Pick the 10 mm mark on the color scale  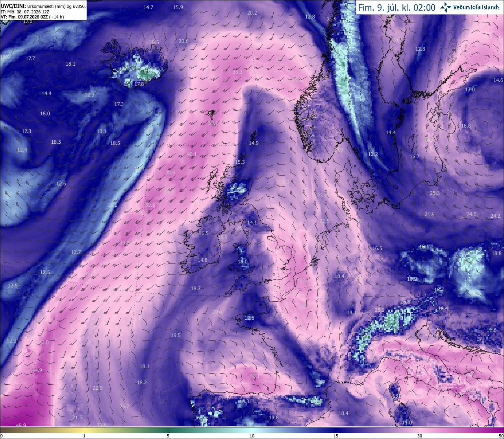[252, 436]
